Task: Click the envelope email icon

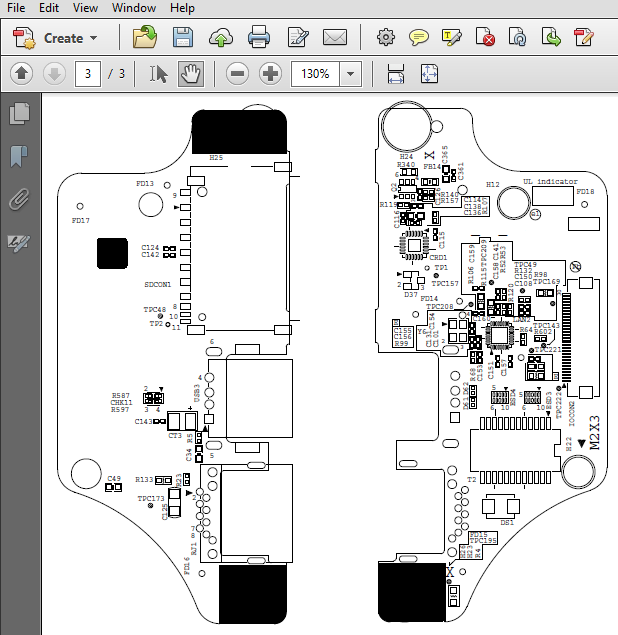Action: point(335,38)
